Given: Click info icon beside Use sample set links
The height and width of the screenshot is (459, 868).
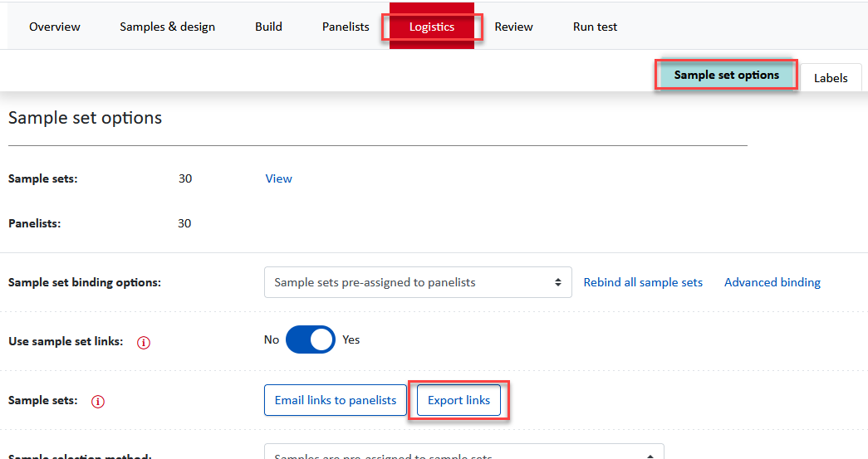Looking at the screenshot, I should coord(143,342).
